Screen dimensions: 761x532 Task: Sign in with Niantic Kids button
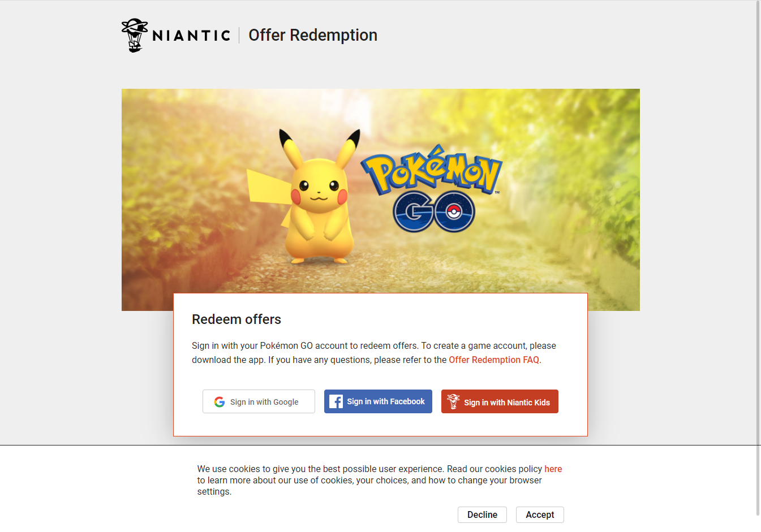tap(500, 401)
